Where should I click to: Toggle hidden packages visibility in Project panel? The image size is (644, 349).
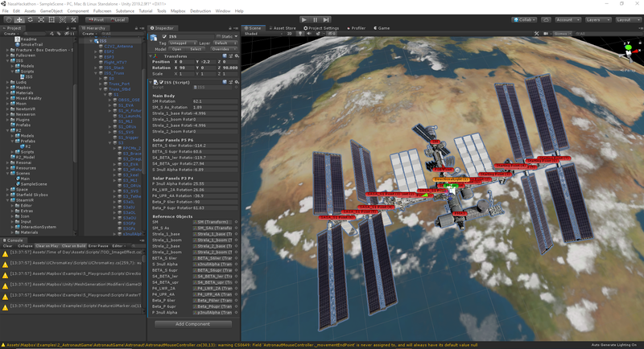click(x=68, y=34)
